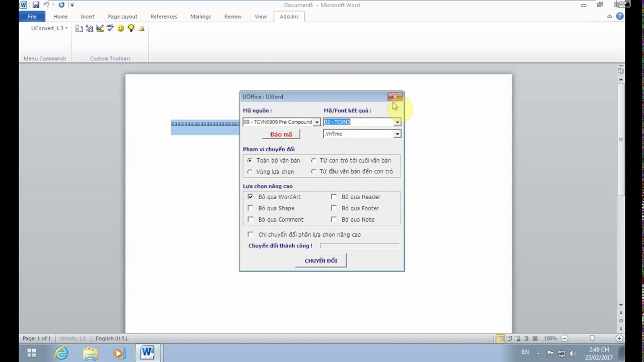This screenshot has width=644, height=362.
Task: Expand the Mã nguồn combo box arrow
Action: (317, 122)
